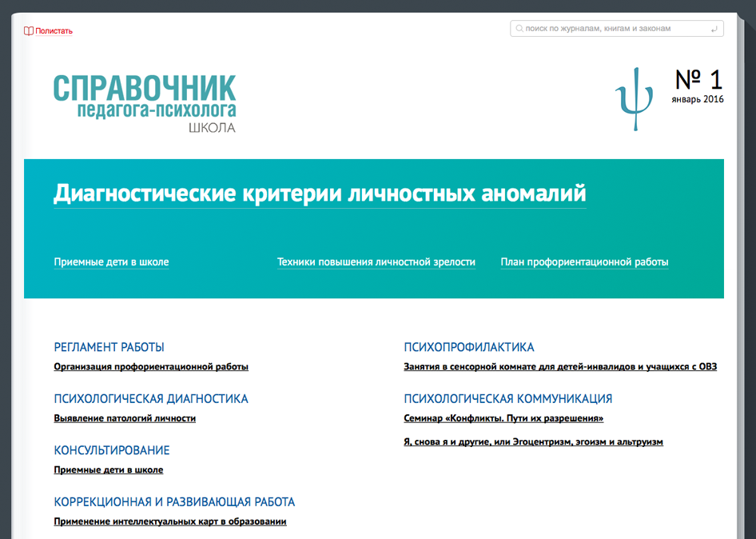Open article about Занятия в сенсорной комнате

(x=560, y=367)
